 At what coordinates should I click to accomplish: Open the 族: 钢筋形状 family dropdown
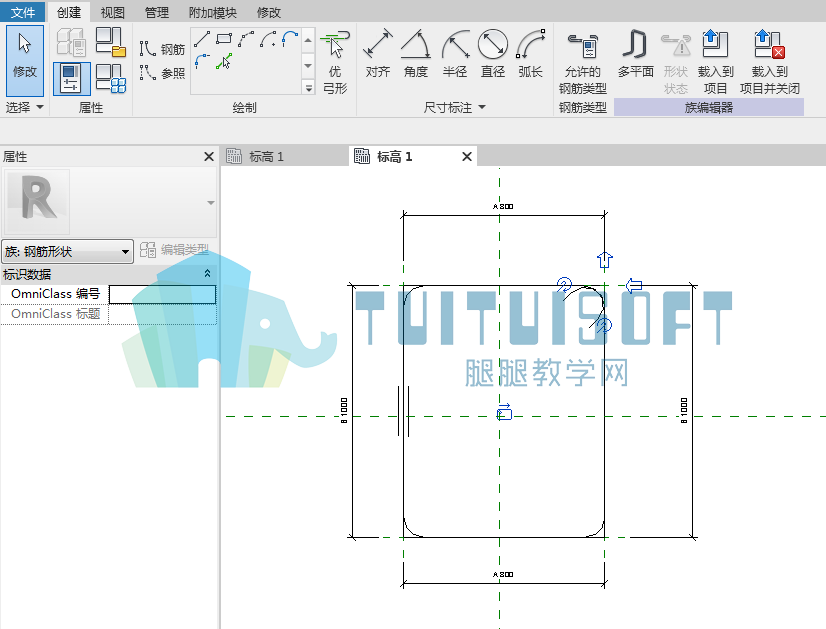[67, 251]
